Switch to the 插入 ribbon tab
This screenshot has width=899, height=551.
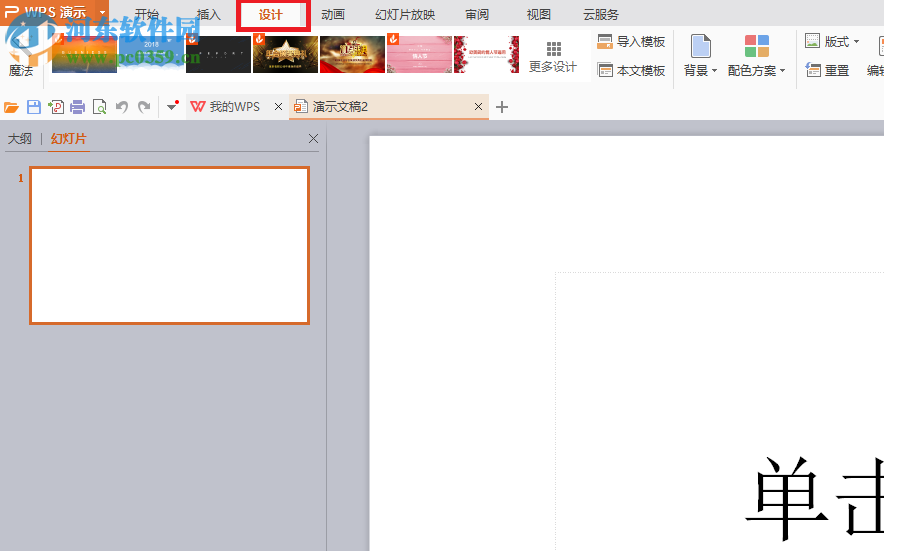point(209,15)
